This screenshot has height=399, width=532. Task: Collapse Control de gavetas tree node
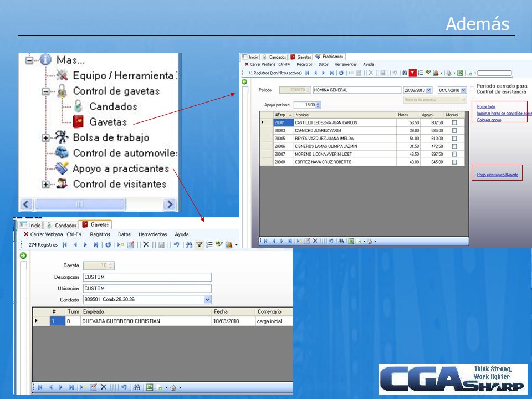pos(46,91)
